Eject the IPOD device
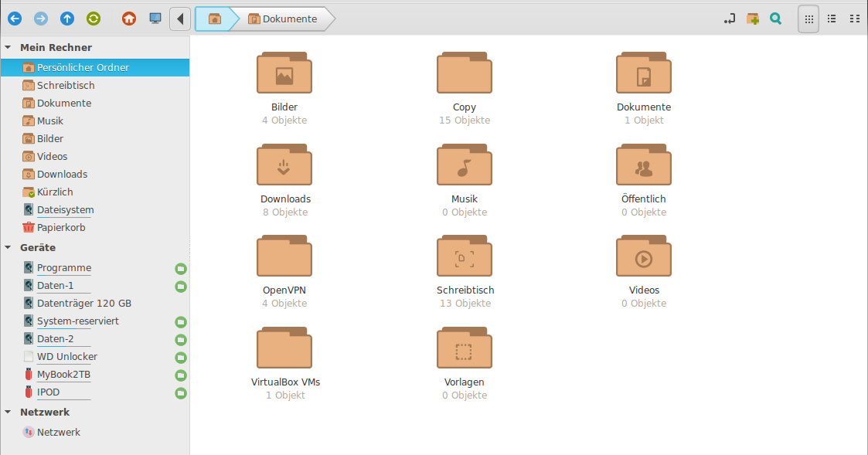This screenshot has height=455, width=868. tap(180, 393)
